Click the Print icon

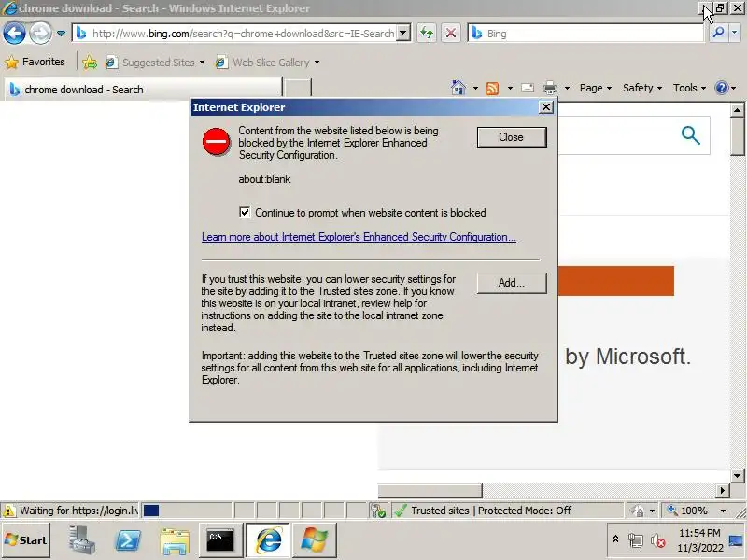tap(550, 88)
